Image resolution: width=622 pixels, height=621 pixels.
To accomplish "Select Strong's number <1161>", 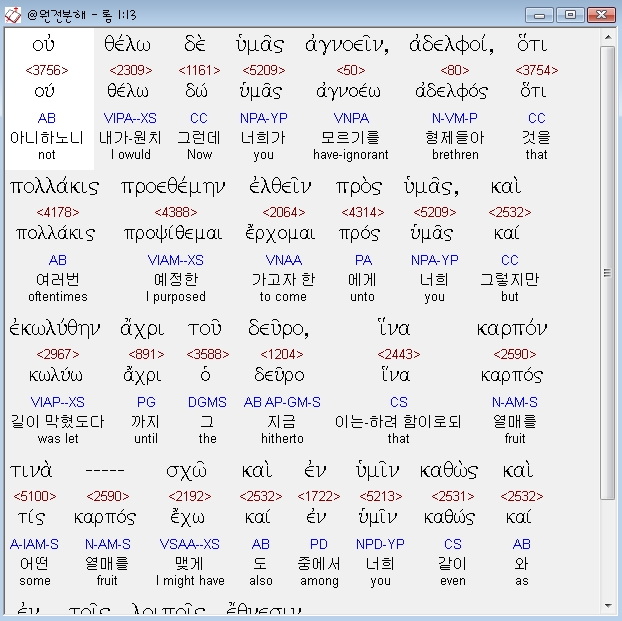I will pos(199,70).
